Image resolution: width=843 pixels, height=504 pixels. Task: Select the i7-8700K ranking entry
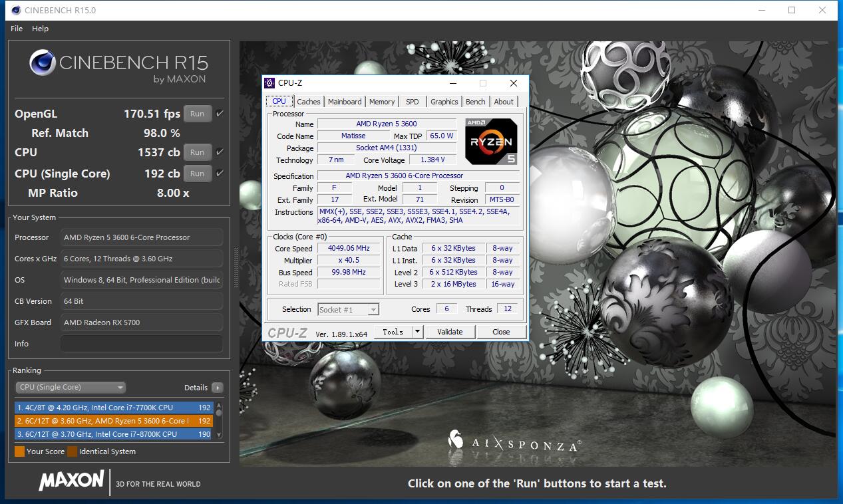click(114, 434)
